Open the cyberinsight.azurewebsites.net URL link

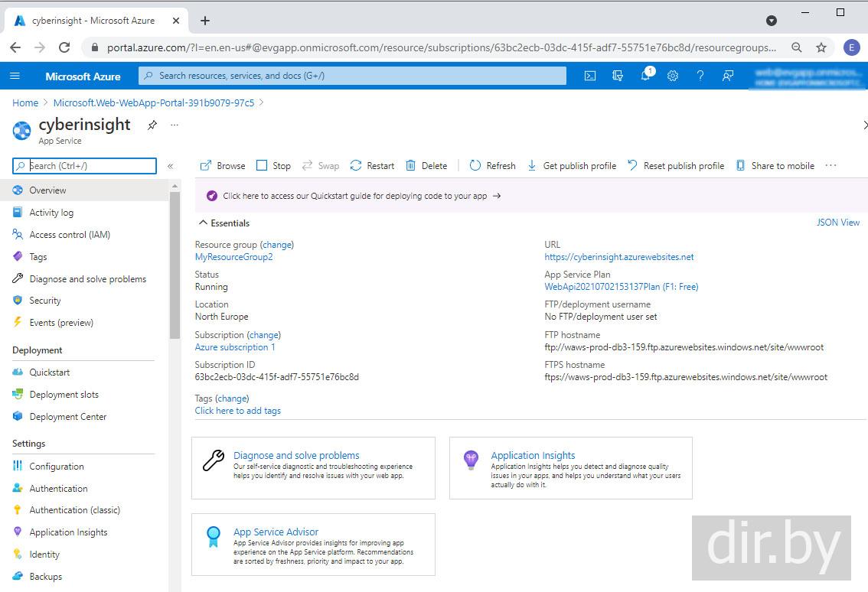click(x=618, y=257)
